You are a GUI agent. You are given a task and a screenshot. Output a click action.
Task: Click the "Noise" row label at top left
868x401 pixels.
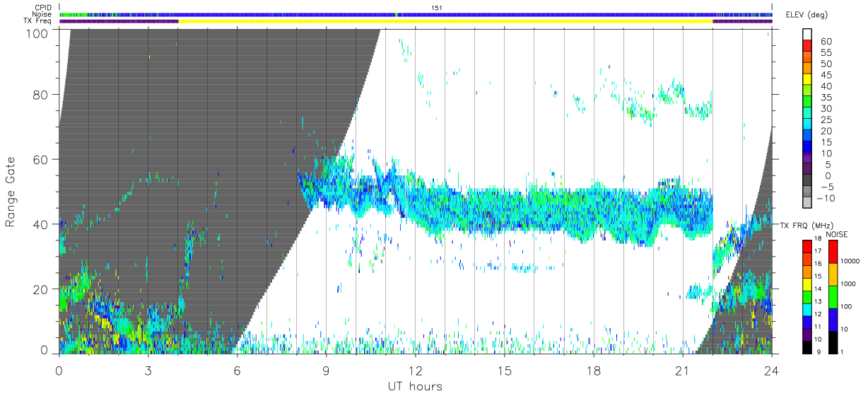[42, 14]
